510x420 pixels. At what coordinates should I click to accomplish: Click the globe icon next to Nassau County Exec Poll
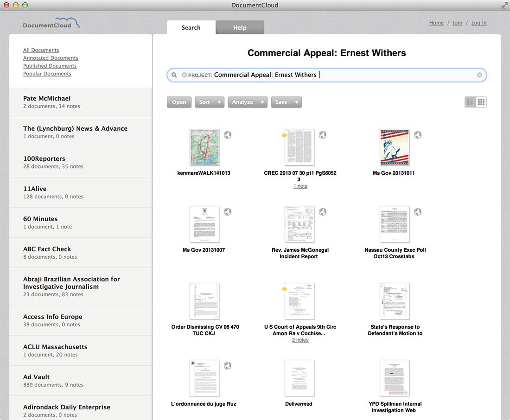click(418, 211)
